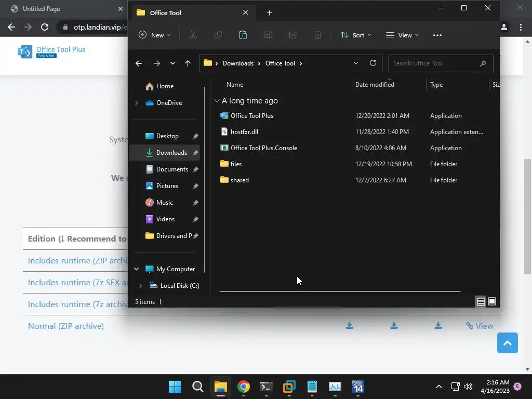Click Normal (ZIP archive) link on webpage
532x399 pixels.
click(66, 326)
